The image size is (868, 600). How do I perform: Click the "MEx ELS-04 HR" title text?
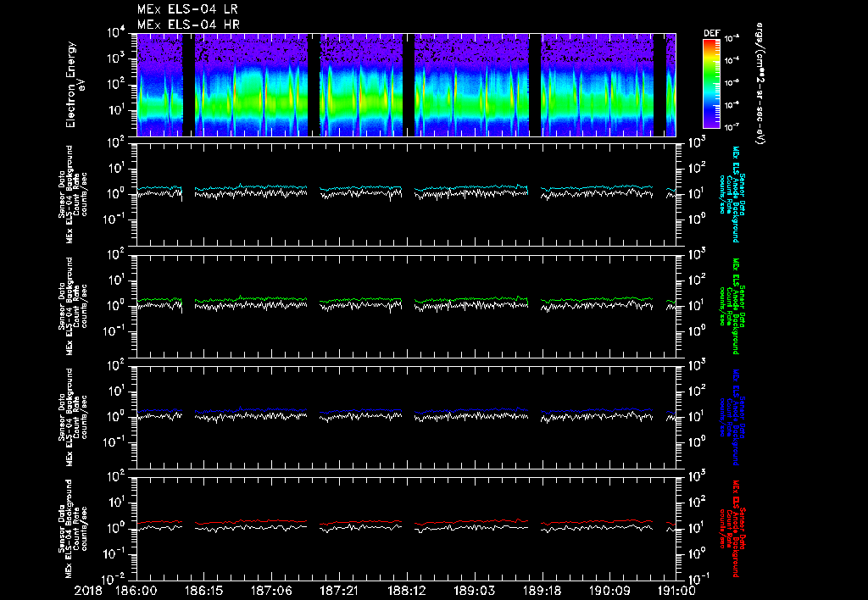tap(188, 25)
